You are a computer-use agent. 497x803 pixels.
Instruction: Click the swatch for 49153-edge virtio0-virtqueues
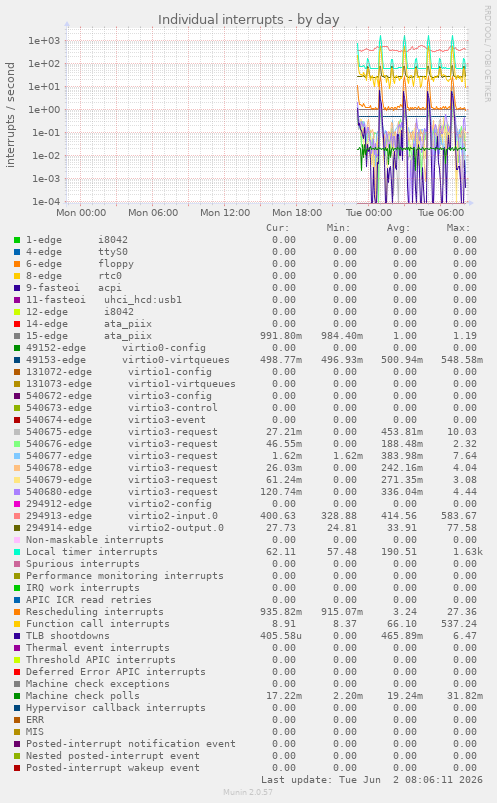[17, 360]
